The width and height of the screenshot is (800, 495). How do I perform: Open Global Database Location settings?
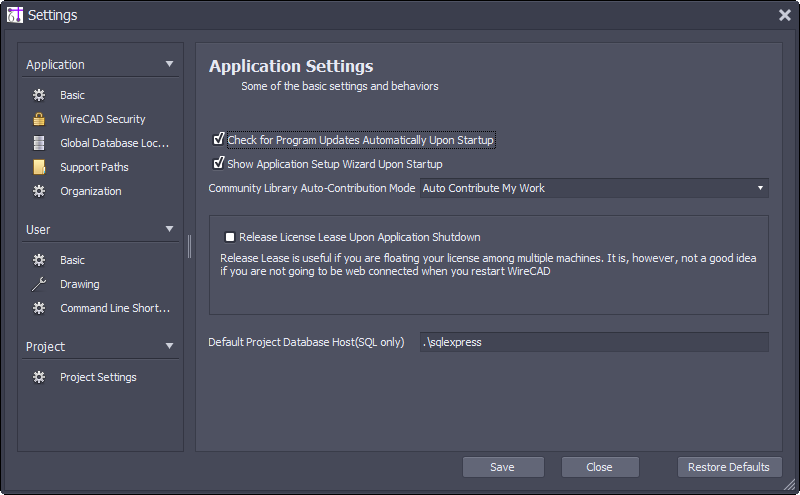pos(114,143)
